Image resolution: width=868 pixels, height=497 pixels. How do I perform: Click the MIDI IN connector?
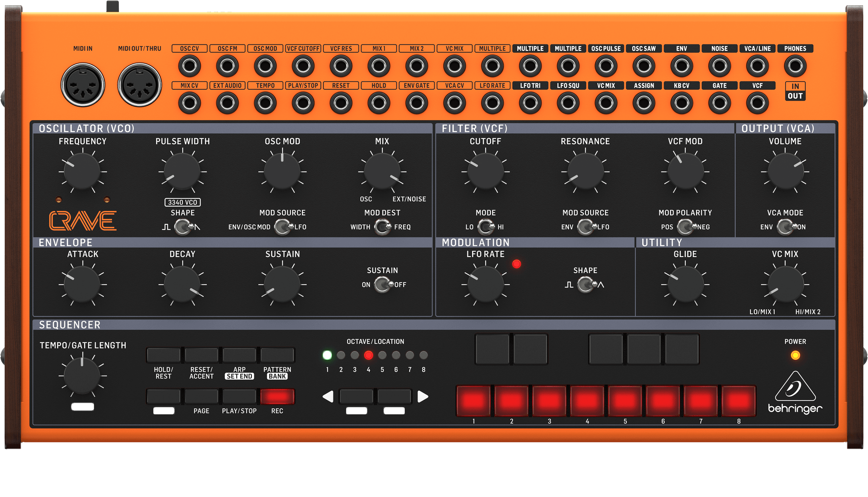tap(83, 85)
